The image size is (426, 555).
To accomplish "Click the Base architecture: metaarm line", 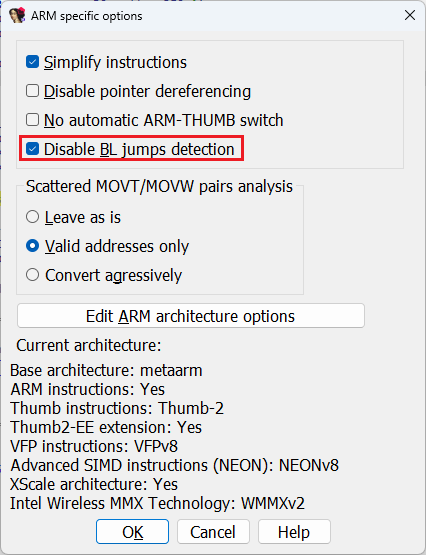I will click(106, 371).
